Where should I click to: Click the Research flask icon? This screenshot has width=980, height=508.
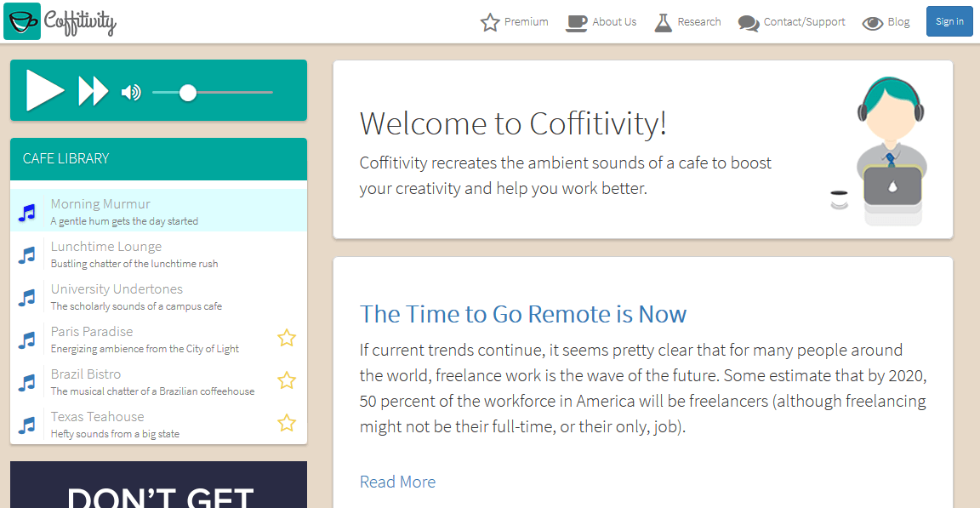point(664,22)
